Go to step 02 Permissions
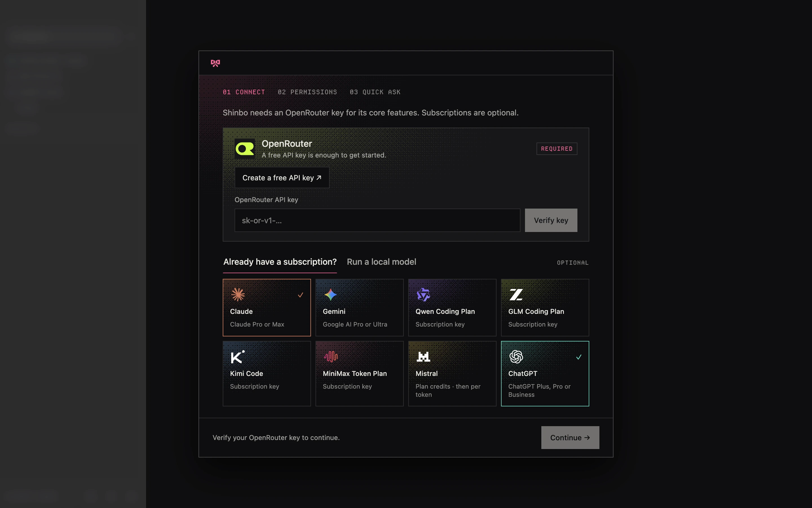 tap(307, 92)
